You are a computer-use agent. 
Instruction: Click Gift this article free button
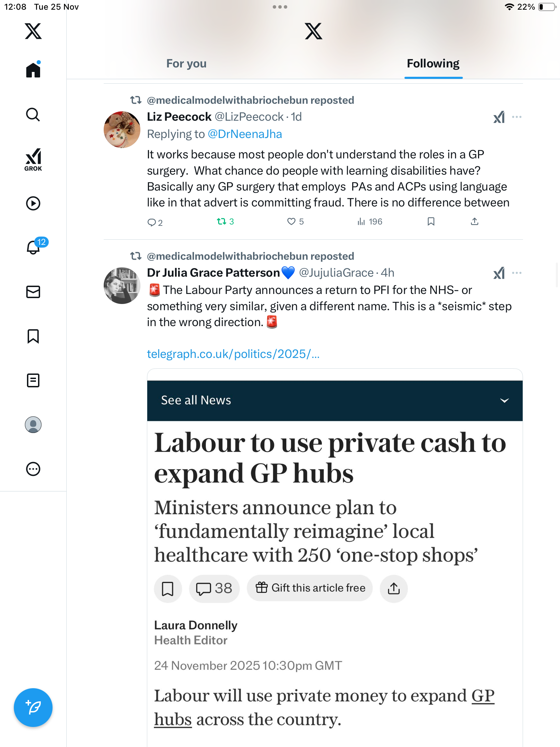coord(310,588)
